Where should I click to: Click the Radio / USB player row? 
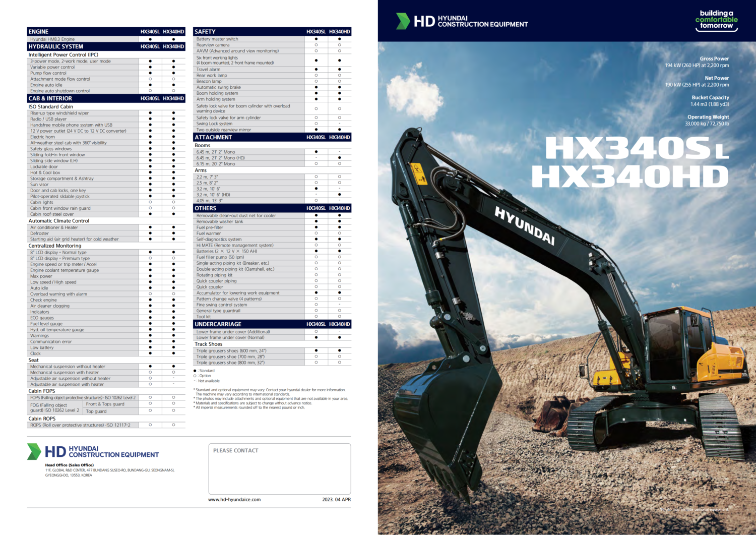point(106,119)
